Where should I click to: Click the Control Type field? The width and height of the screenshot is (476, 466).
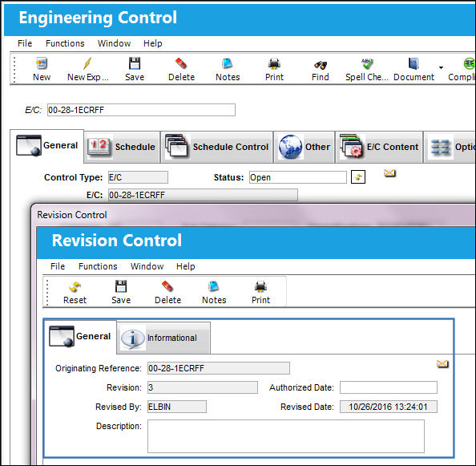click(138, 177)
